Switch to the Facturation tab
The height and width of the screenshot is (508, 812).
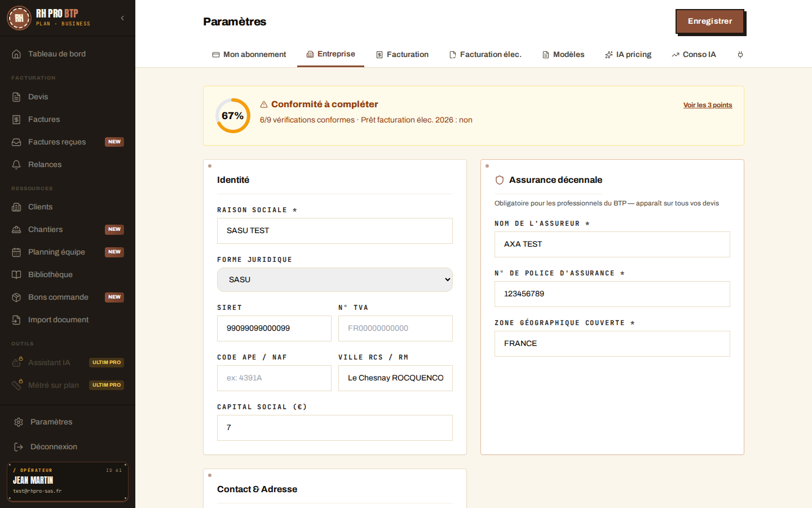pos(402,55)
